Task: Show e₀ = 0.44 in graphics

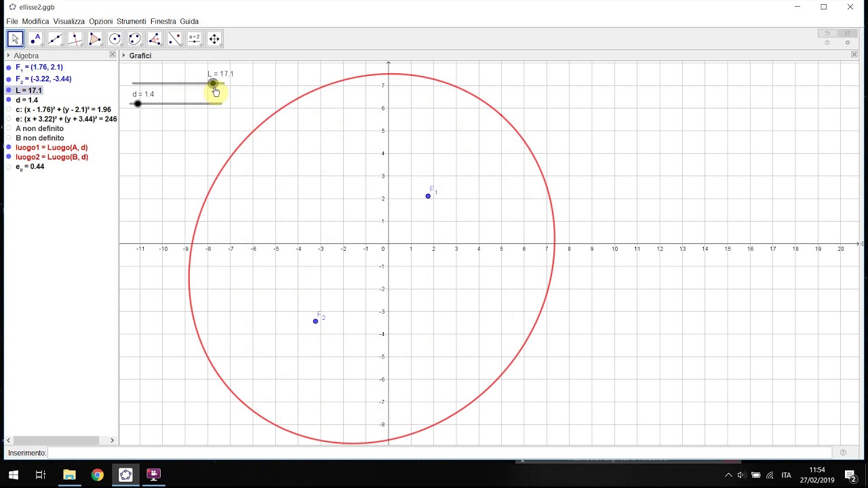Action: tap(9, 167)
